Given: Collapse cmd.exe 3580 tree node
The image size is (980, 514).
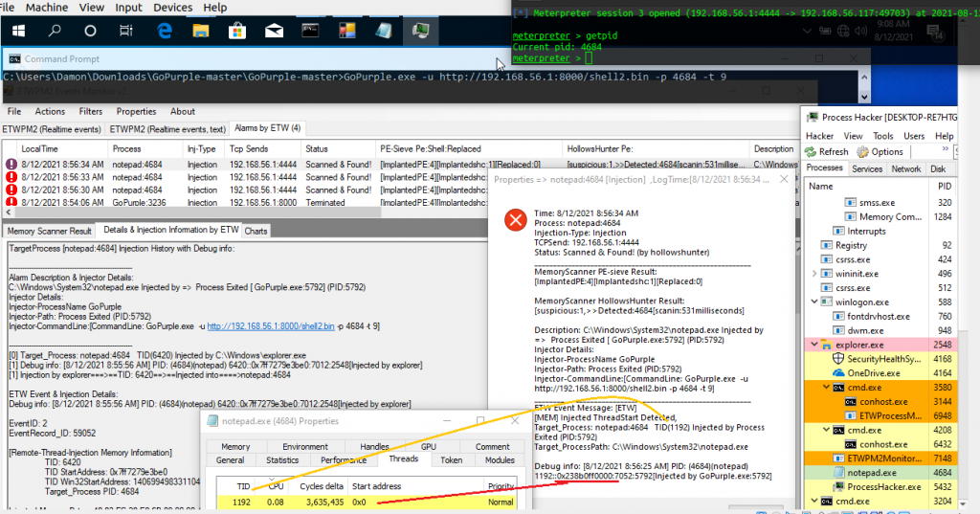Looking at the screenshot, I should [826, 387].
